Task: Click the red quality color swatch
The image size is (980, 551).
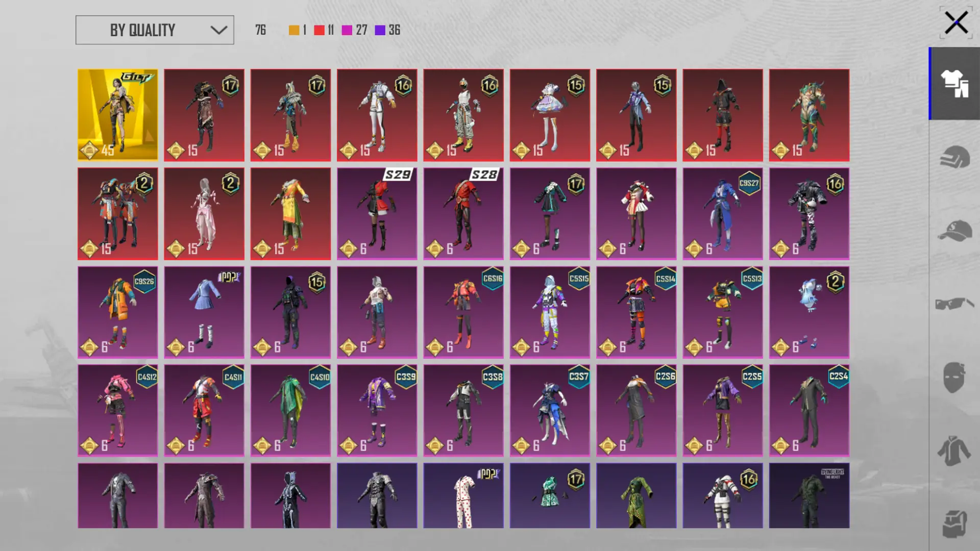Action: (x=320, y=30)
